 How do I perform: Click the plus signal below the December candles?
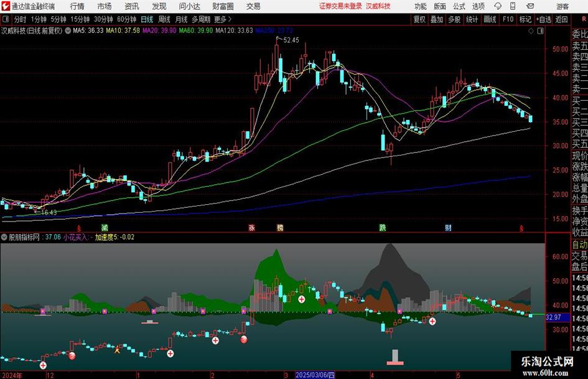click(43, 365)
